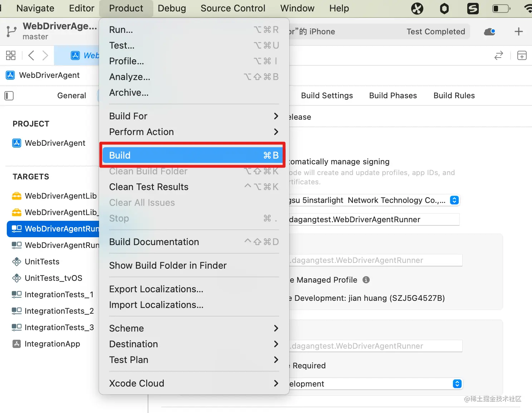Select the IntegrationTests_3 target
The height and width of the screenshot is (413, 532).
[53, 327]
